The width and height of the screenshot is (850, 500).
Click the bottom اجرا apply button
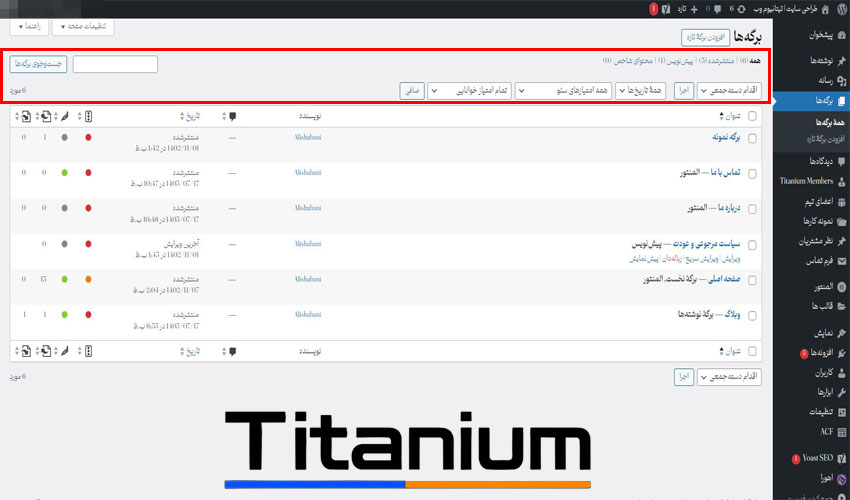coord(684,377)
